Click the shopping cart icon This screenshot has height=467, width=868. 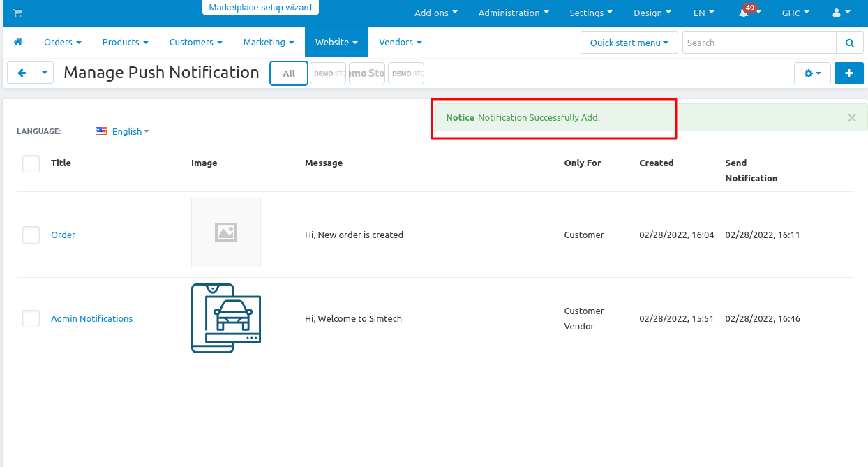click(x=17, y=13)
